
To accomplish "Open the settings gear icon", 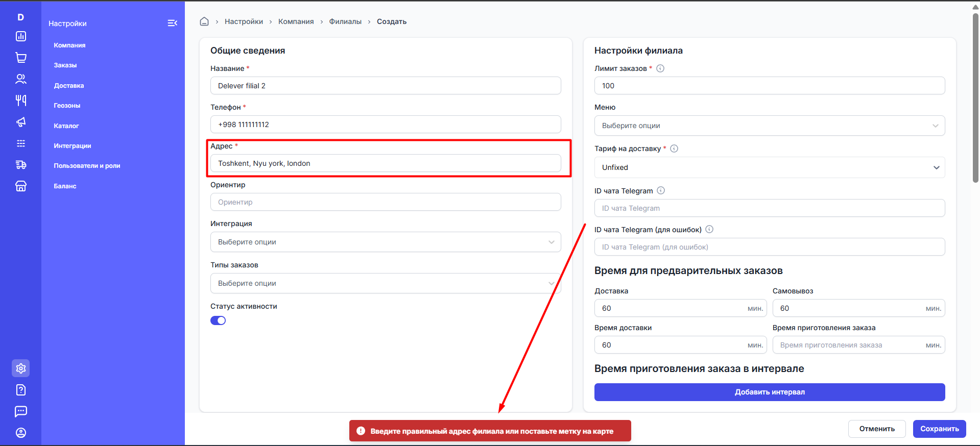I will (21, 368).
